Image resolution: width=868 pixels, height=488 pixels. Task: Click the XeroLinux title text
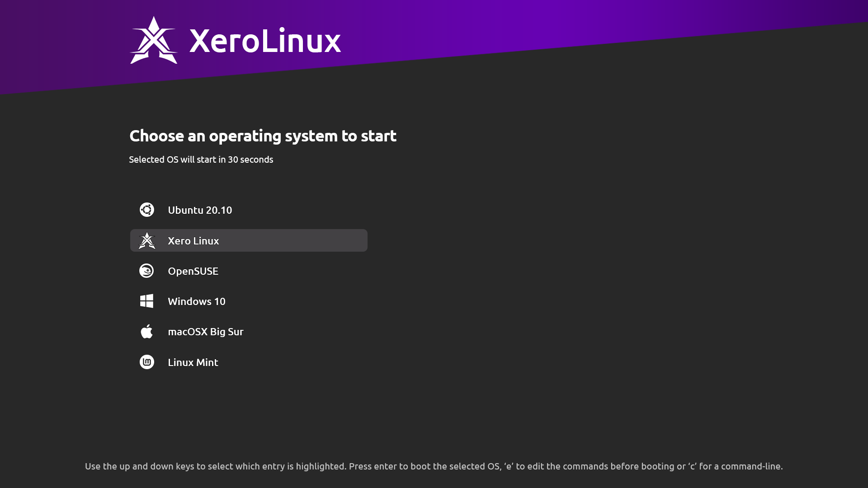click(265, 41)
